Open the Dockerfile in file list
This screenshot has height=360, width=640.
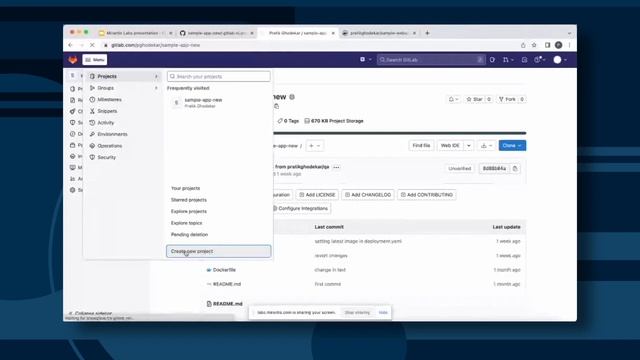(x=224, y=270)
